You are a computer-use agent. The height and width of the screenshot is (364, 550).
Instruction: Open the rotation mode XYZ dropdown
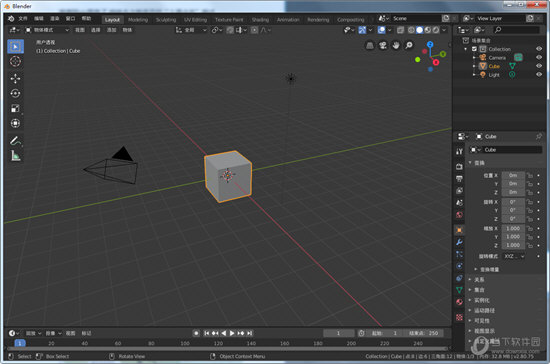point(514,256)
